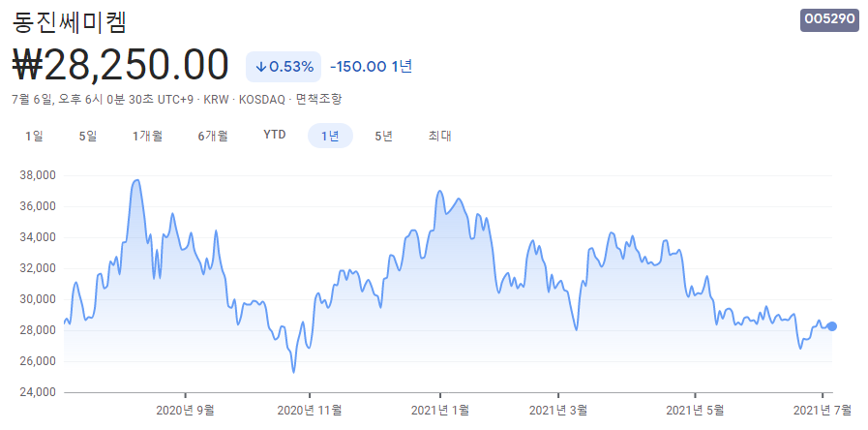Click the down arrow icon beside 0.53%

click(x=260, y=67)
